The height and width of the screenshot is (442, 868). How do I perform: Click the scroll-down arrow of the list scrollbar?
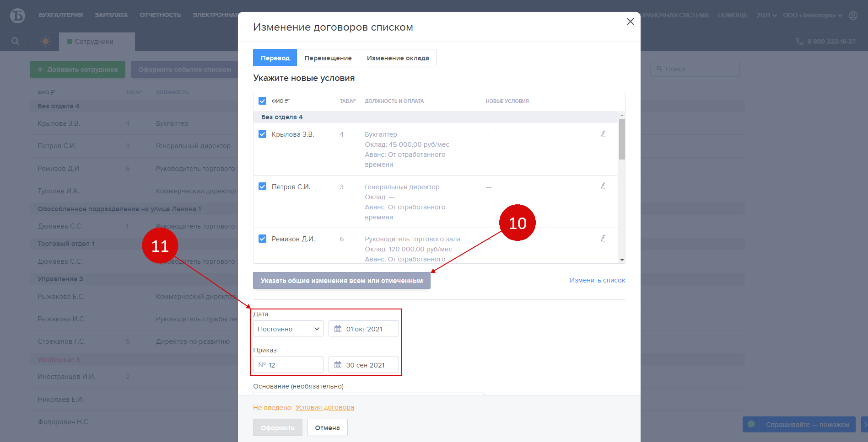coord(622,260)
